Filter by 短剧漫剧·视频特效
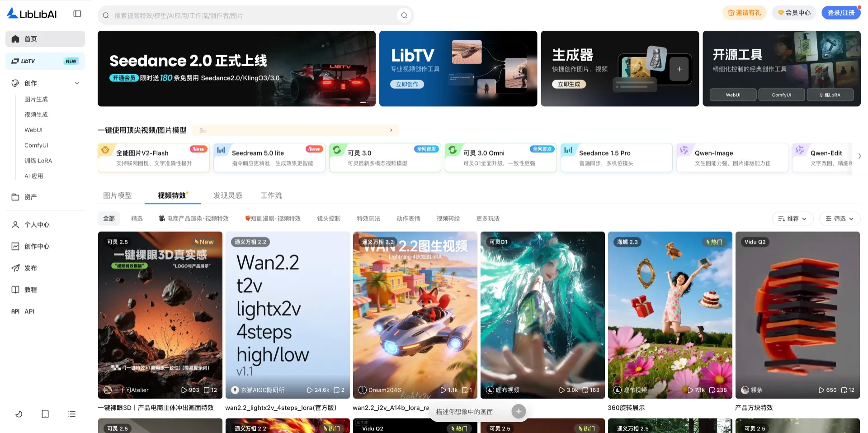This screenshot has width=868, height=433. [x=273, y=219]
